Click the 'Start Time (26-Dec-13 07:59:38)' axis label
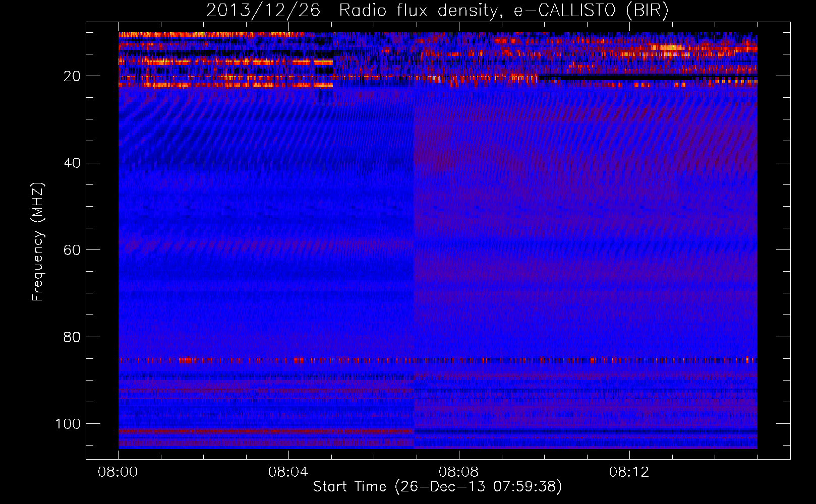This screenshot has height=504, width=816. click(437, 487)
